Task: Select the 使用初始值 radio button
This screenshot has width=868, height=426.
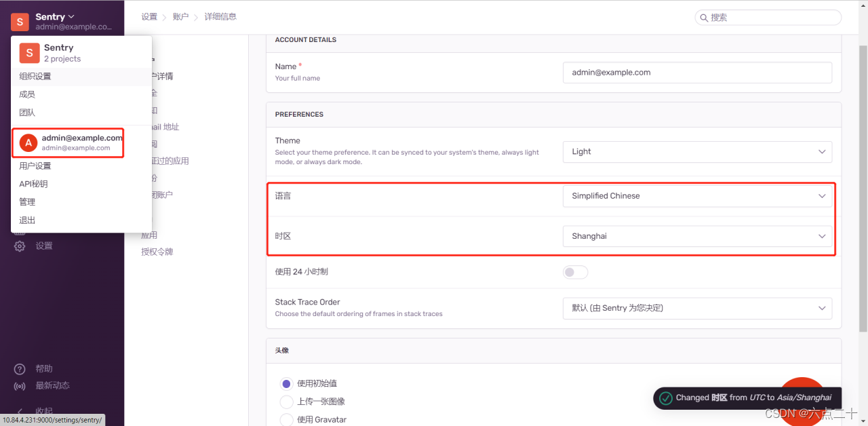Action: pos(286,384)
